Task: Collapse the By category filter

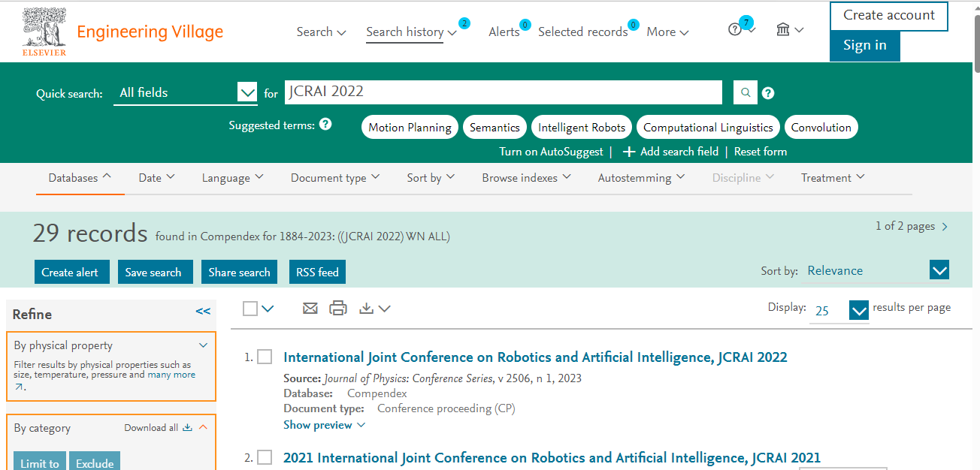Action: point(203,427)
